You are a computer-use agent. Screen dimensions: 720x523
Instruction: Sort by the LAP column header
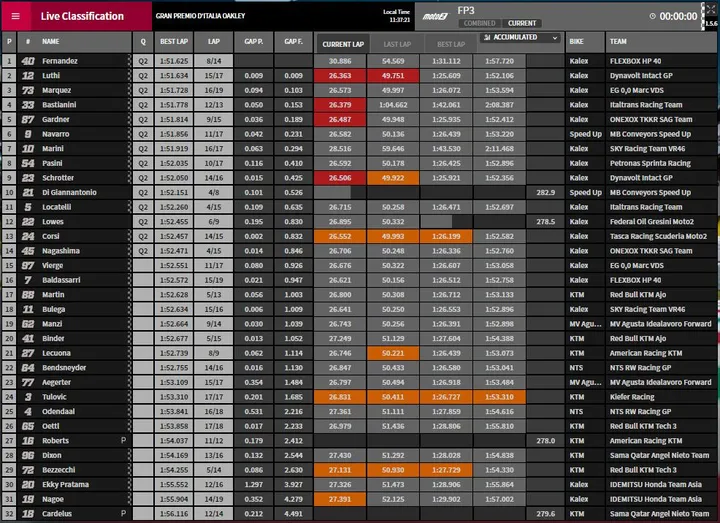point(214,41)
